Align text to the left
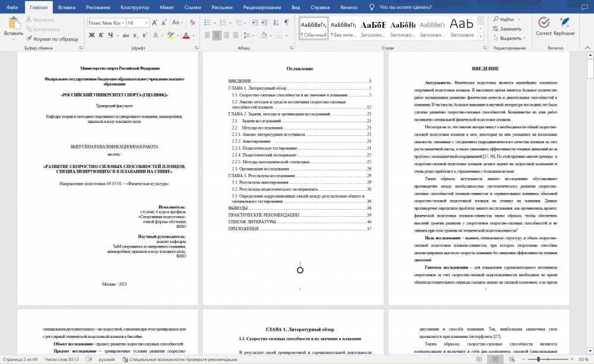 tap(207, 35)
